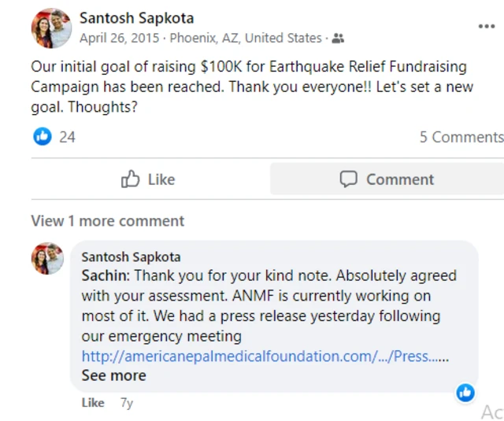Open Santosh Sapkota's name in the post header
Screen dimensions: 504x421
point(136,17)
